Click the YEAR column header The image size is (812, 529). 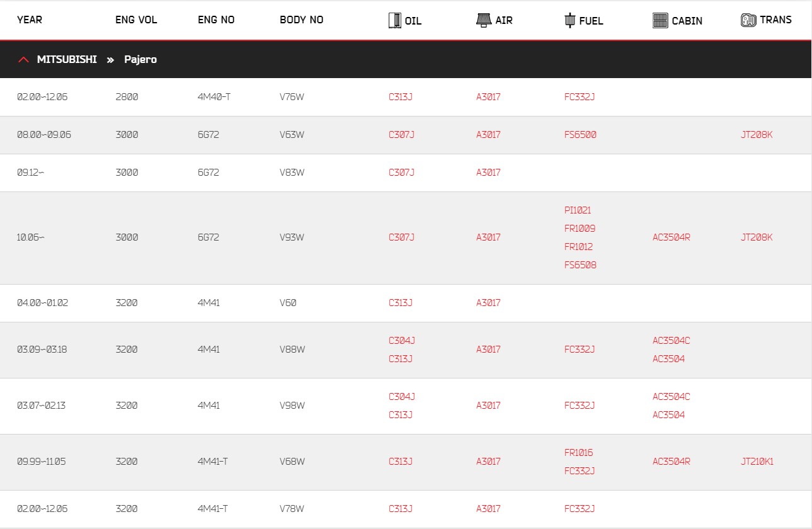coord(30,20)
